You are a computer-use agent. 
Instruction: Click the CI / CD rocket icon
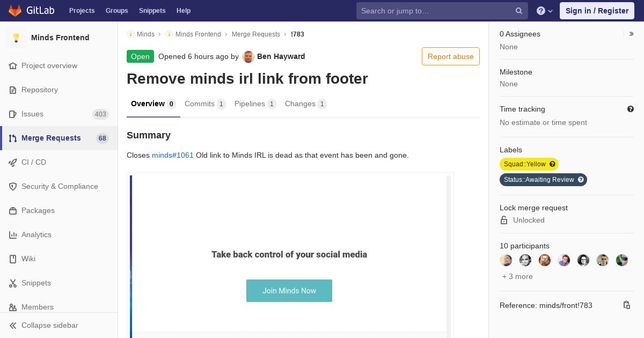click(x=13, y=163)
